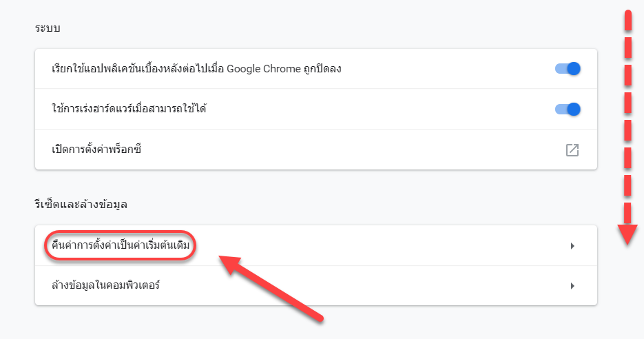Select the ล้างข้อมูลในคอมพิวเตอร์ text
This screenshot has height=339, width=644.
pyautogui.click(x=105, y=285)
